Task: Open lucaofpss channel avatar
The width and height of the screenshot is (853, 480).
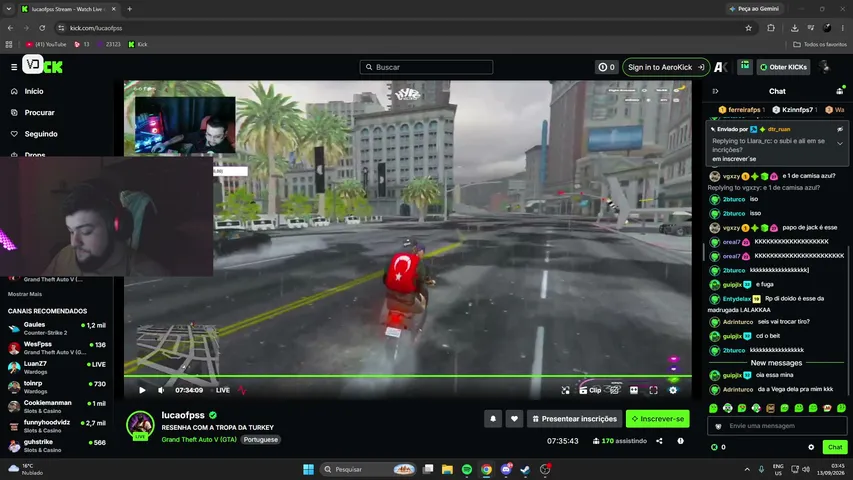Action: [140, 424]
